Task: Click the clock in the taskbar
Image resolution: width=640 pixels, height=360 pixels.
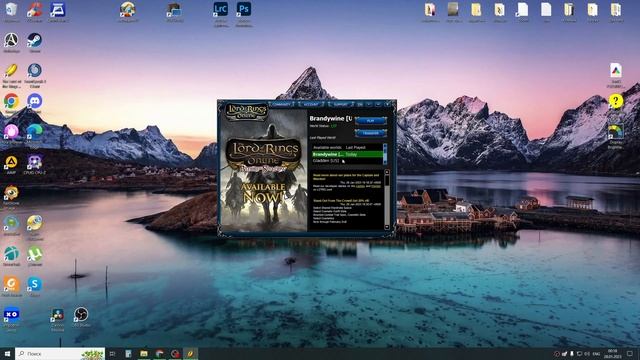Action: click(613, 353)
